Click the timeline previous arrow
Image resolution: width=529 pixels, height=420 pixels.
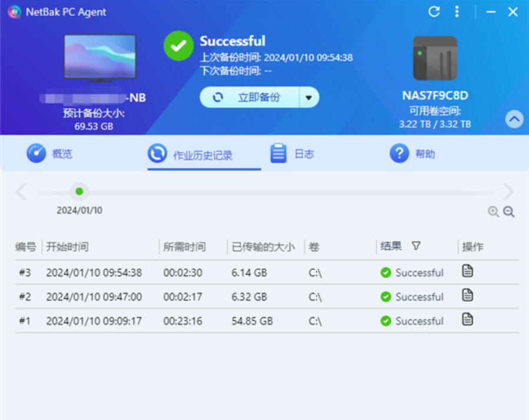(22, 192)
